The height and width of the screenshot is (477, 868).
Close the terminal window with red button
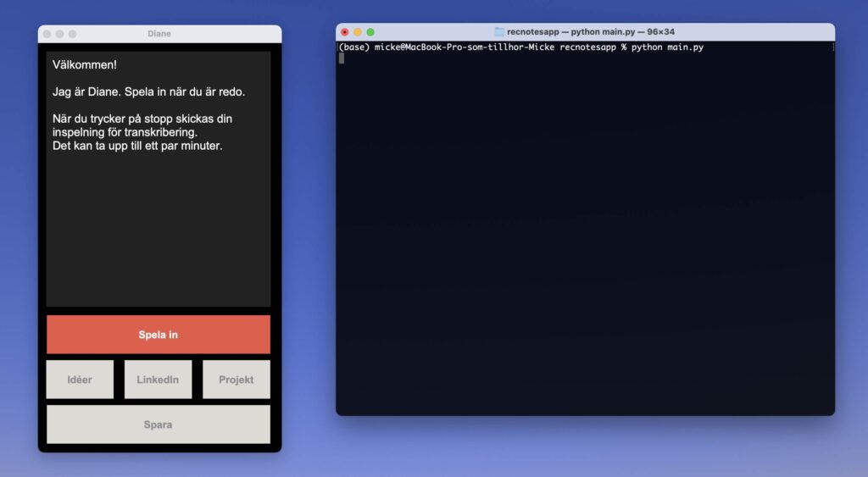pos(345,32)
